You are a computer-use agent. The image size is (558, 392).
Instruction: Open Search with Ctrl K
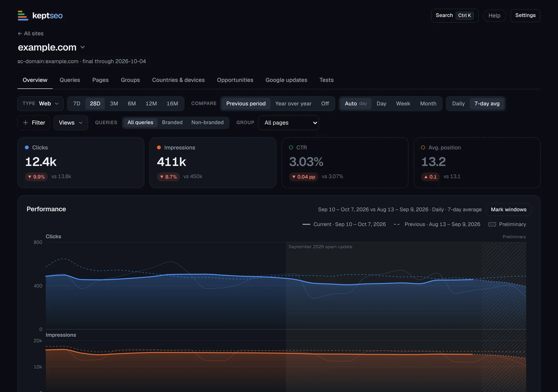(x=455, y=15)
